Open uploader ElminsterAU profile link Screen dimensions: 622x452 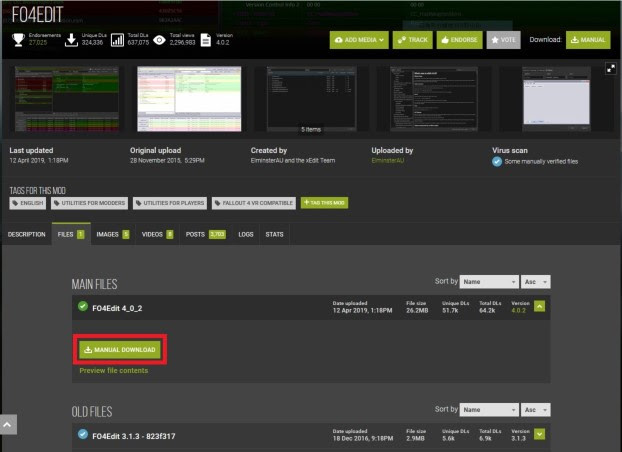tap(388, 161)
